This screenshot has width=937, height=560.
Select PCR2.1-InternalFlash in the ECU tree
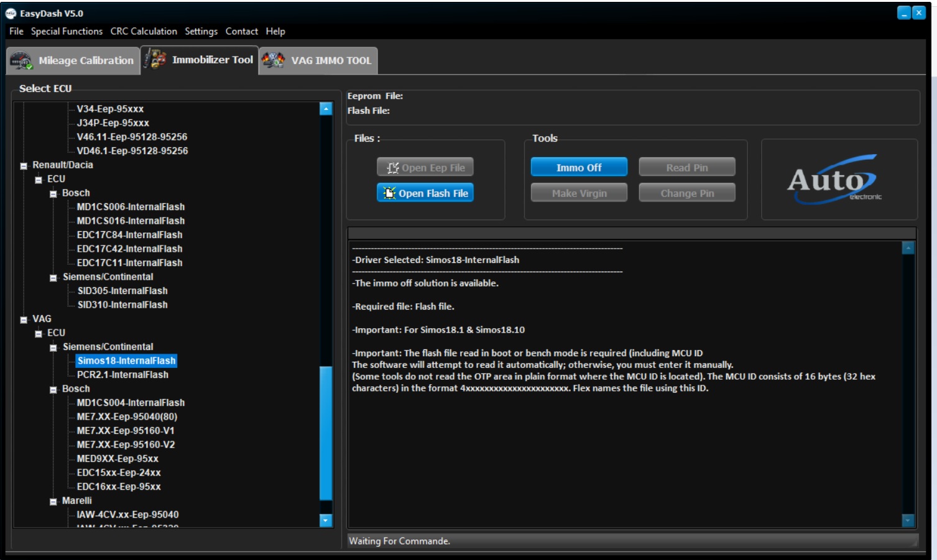122,375
